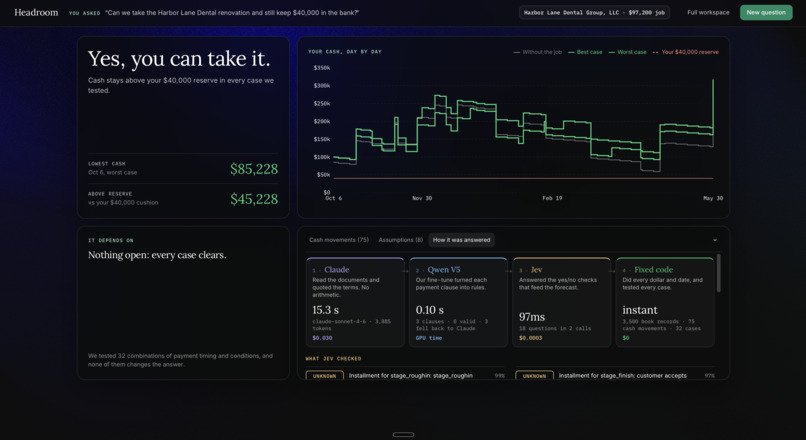This screenshot has height=440, width=806.
Task: Select the How it was answered tab
Action: [x=462, y=240]
